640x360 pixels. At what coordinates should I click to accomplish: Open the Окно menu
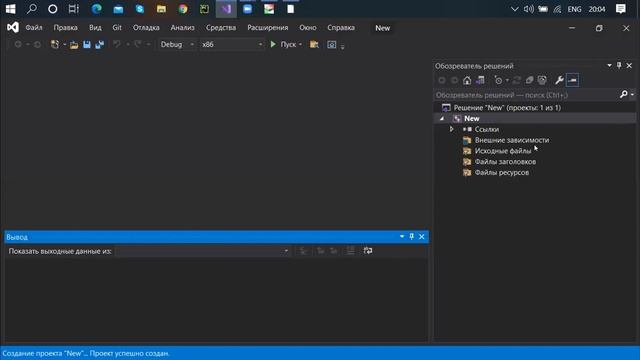click(x=308, y=28)
